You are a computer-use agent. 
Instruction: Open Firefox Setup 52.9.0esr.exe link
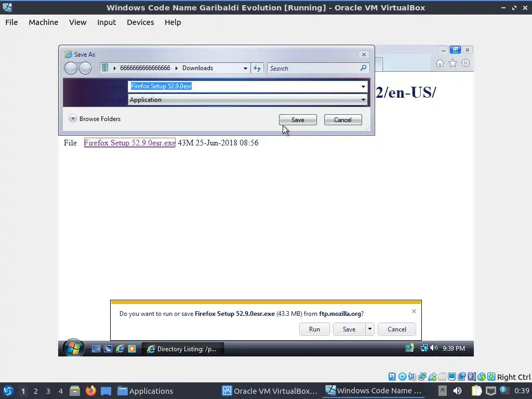(129, 143)
